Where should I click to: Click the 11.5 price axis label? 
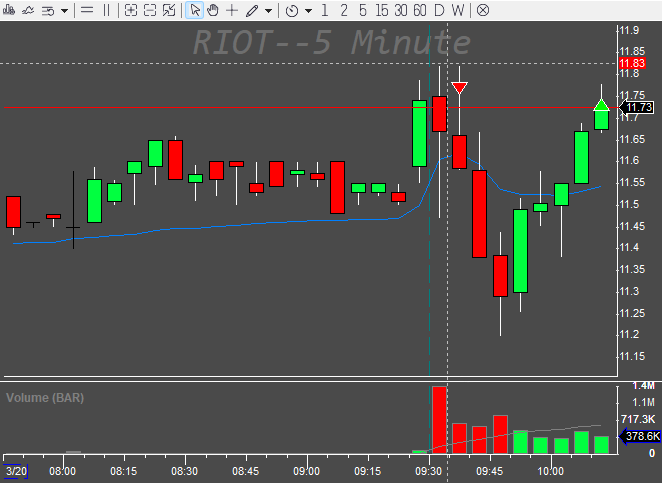[629, 205]
